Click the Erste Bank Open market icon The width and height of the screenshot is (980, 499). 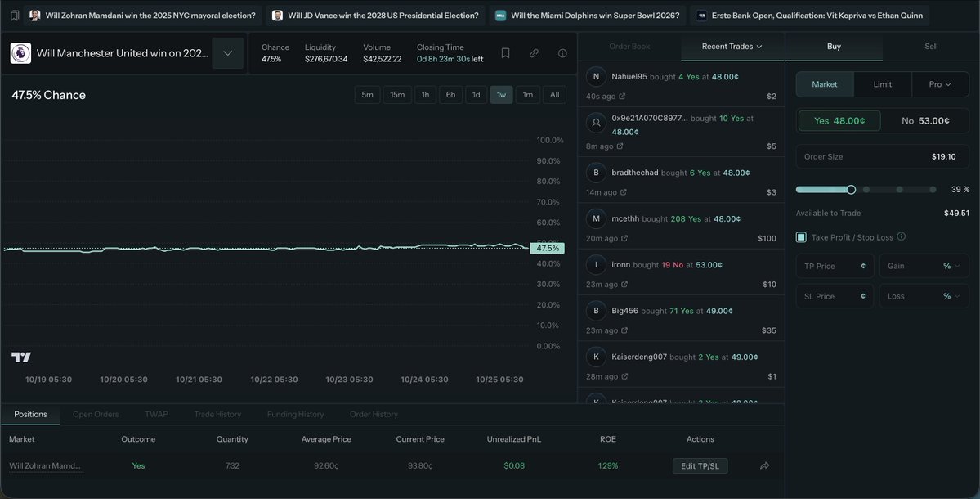tap(701, 16)
